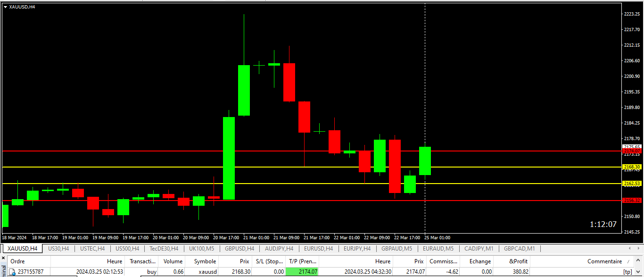Open the GBPUSD,H4 chart tab
The image size is (644, 277).
point(239,249)
